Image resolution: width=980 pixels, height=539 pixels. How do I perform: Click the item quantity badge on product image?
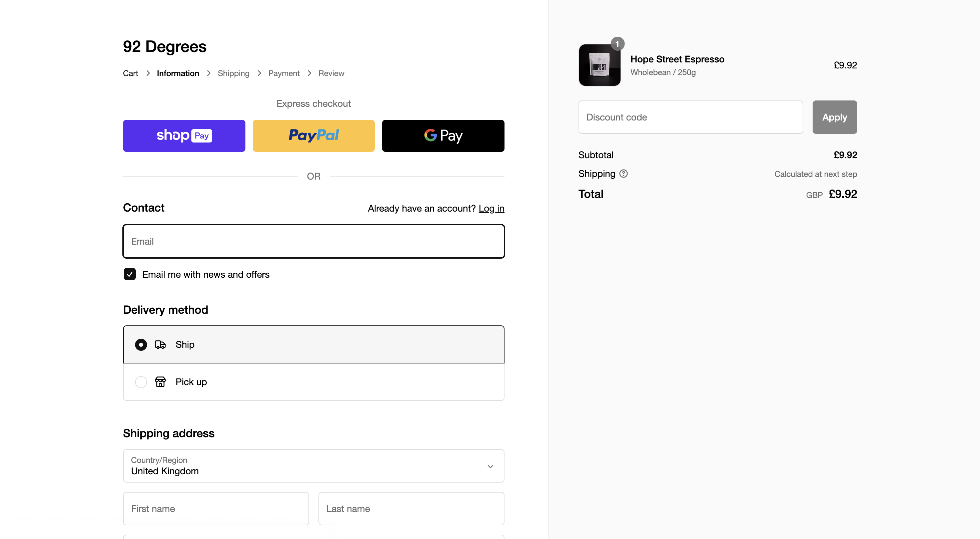(x=617, y=44)
